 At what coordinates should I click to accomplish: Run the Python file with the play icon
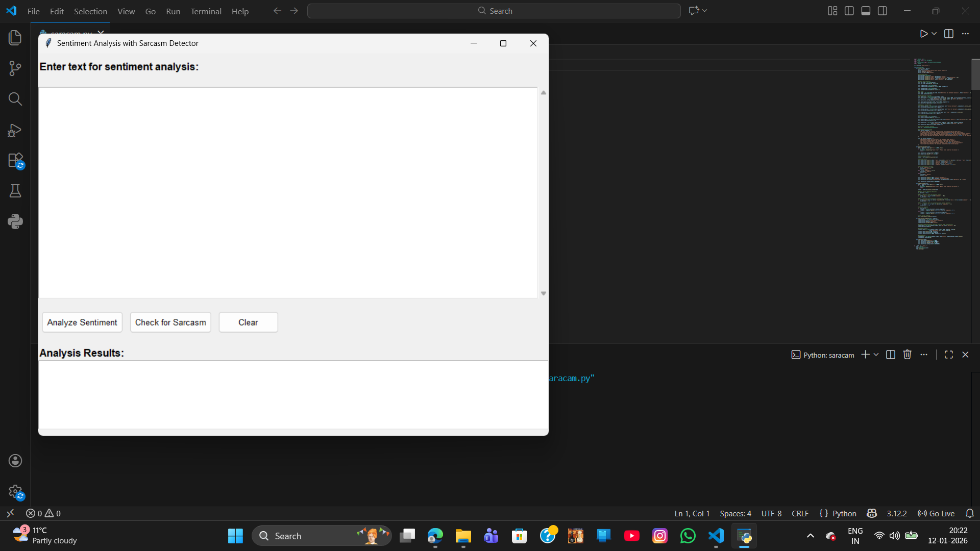924,34
